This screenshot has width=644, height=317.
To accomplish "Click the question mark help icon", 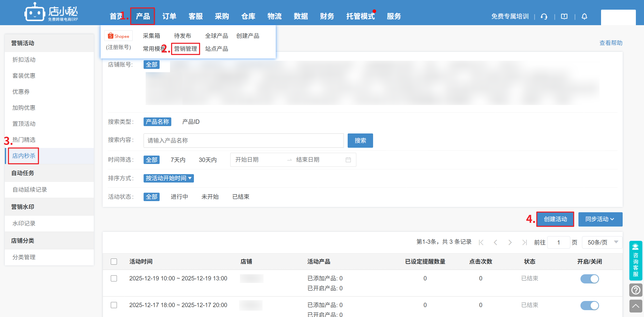I will tap(636, 290).
